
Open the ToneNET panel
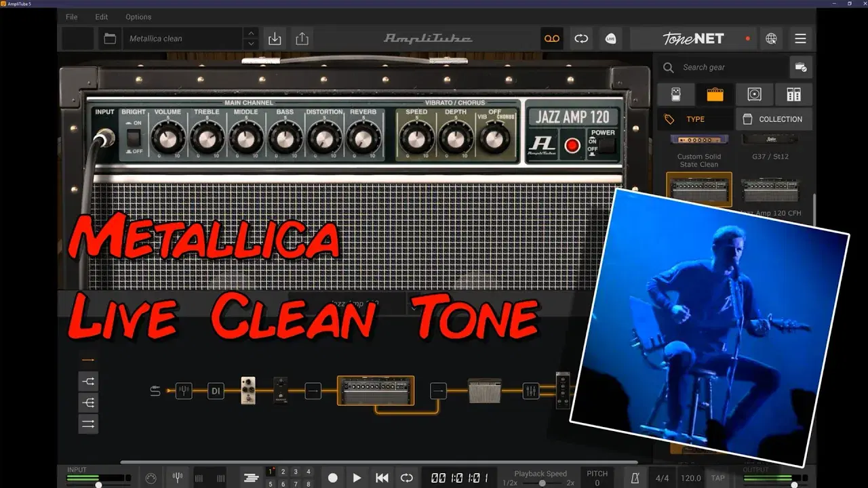(693, 39)
